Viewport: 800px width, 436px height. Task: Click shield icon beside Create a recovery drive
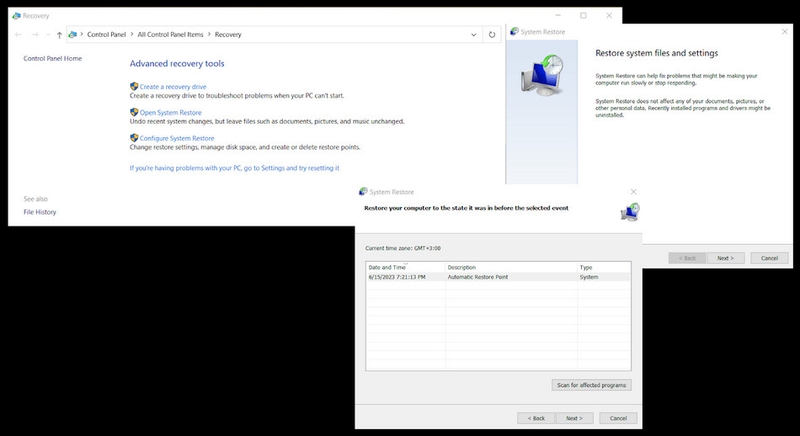(134, 86)
